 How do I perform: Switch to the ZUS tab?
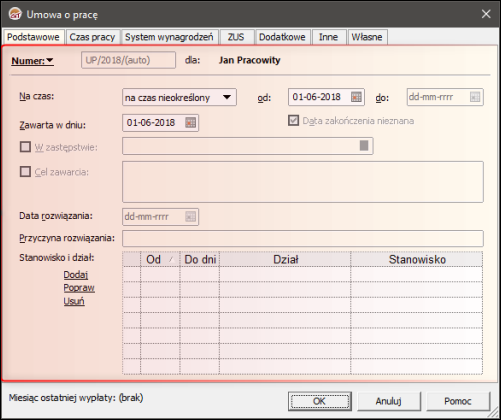(236, 37)
